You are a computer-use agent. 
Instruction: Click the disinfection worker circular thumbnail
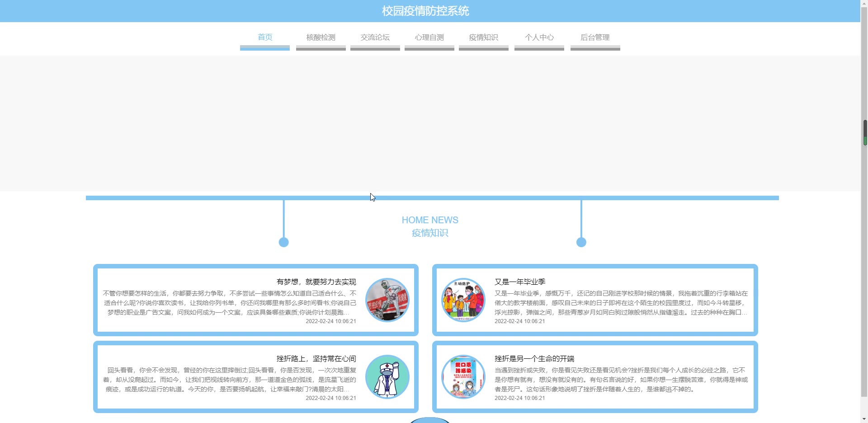pos(387,300)
